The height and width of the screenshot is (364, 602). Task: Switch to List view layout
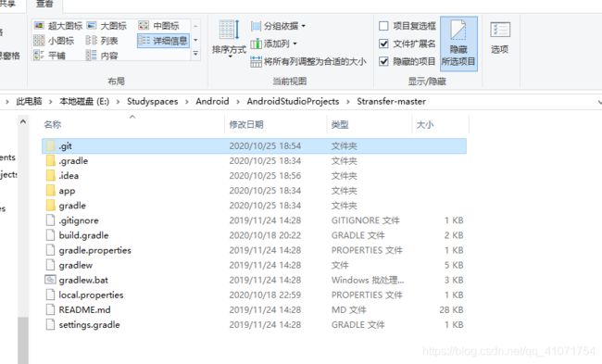coord(102,41)
